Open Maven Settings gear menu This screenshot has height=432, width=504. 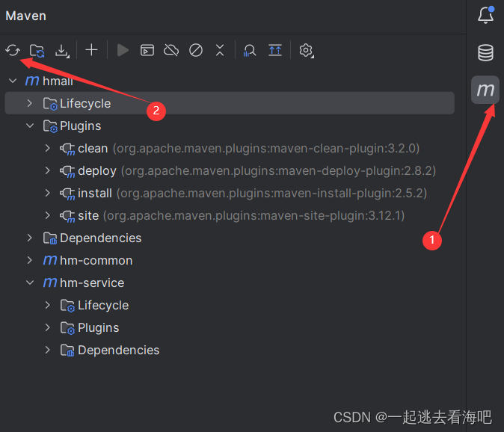(x=307, y=51)
